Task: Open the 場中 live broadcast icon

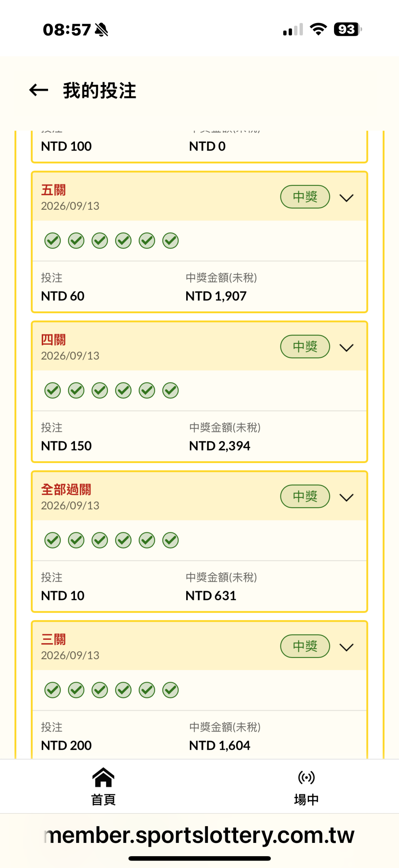Action: 306,777
